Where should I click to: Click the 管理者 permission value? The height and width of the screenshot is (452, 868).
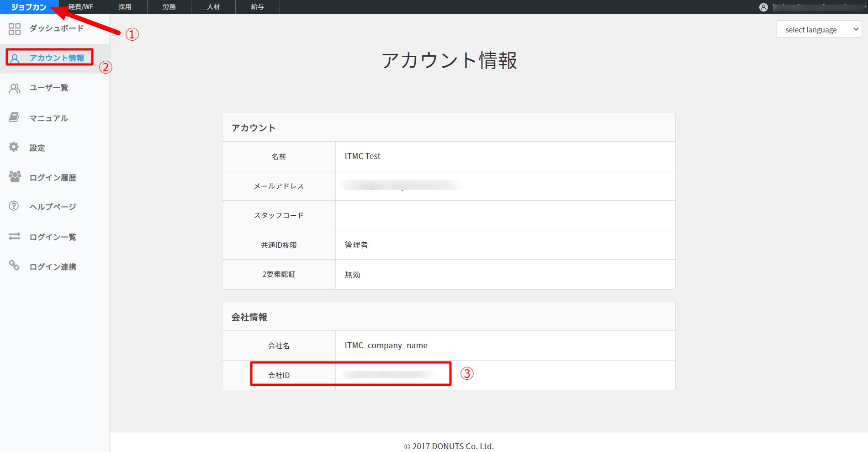(356, 245)
